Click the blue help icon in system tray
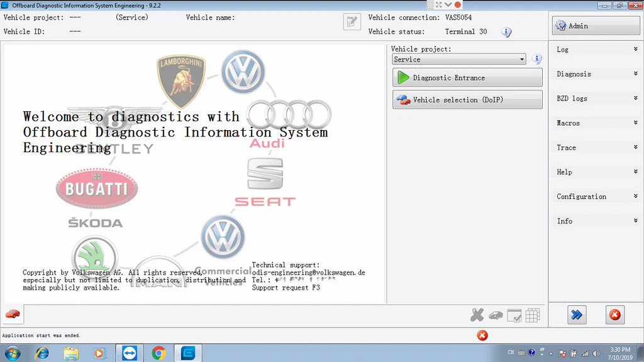644x362 pixels. (x=531, y=352)
